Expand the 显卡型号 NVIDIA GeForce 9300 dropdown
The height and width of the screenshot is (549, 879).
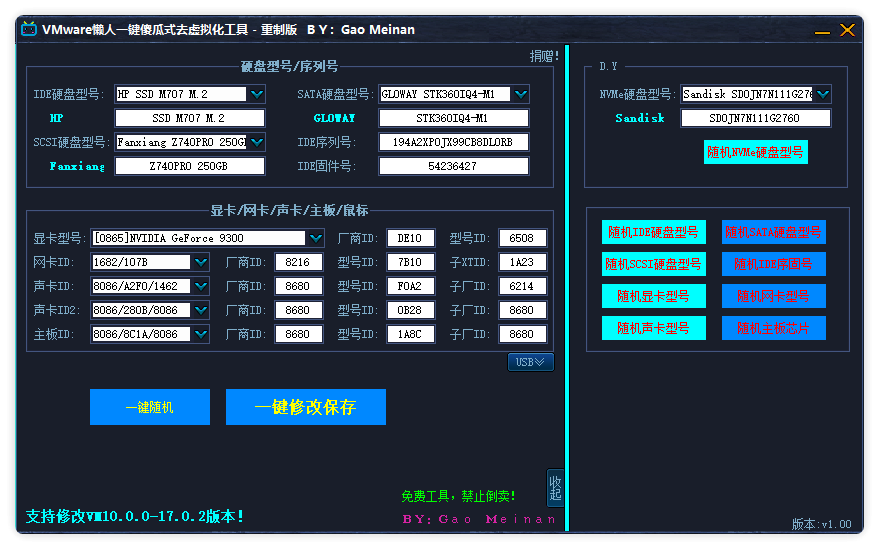pos(316,238)
